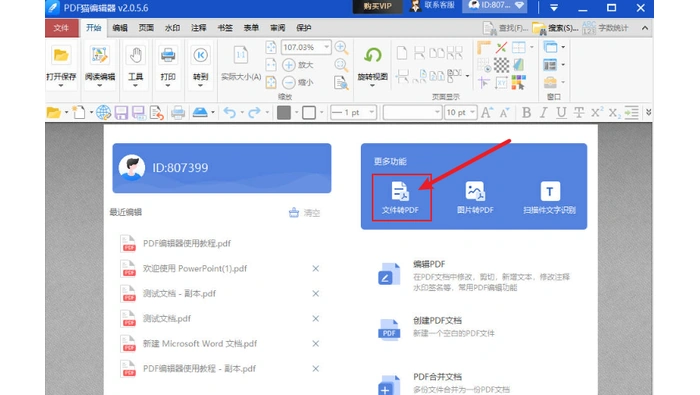
Task: Switch to the 页面 tab
Action: tap(146, 28)
